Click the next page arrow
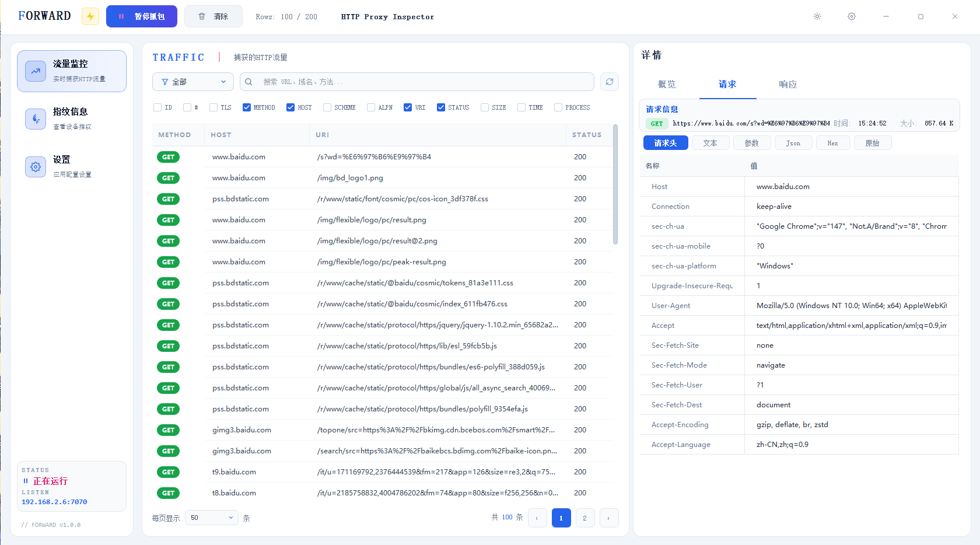980x545 pixels. [x=609, y=518]
